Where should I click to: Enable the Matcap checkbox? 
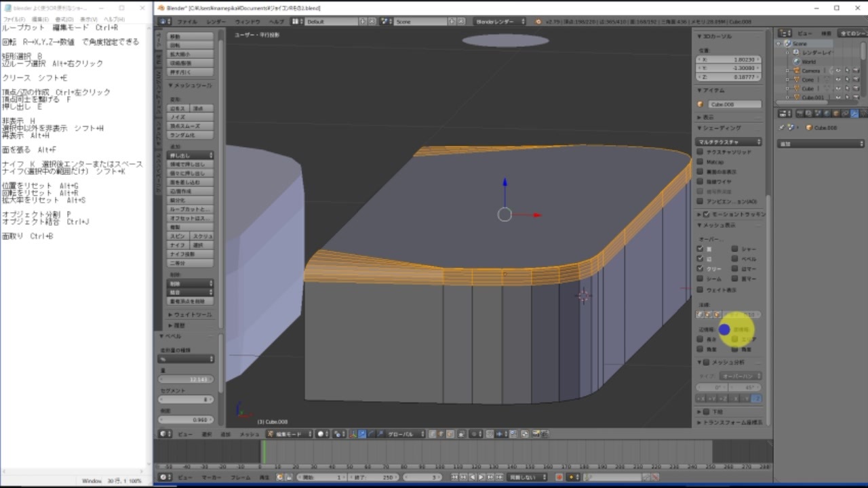(x=701, y=162)
